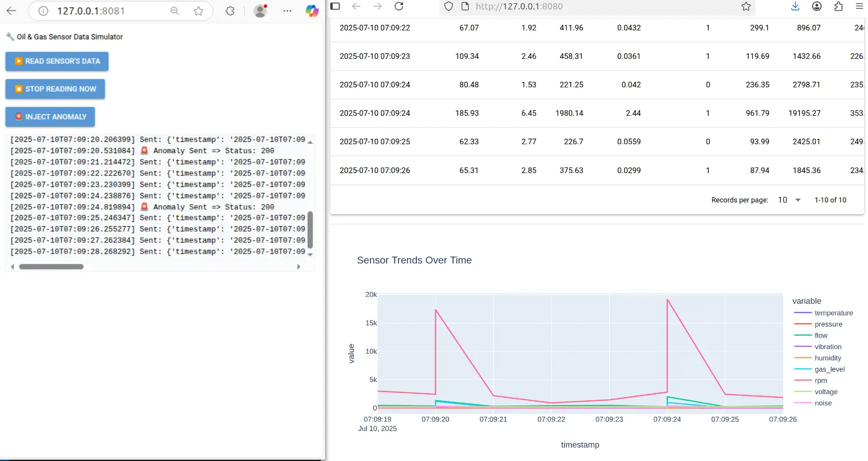Toggle pressure series in chart legend
Viewport: 868px width, 461px height.
tap(818, 324)
